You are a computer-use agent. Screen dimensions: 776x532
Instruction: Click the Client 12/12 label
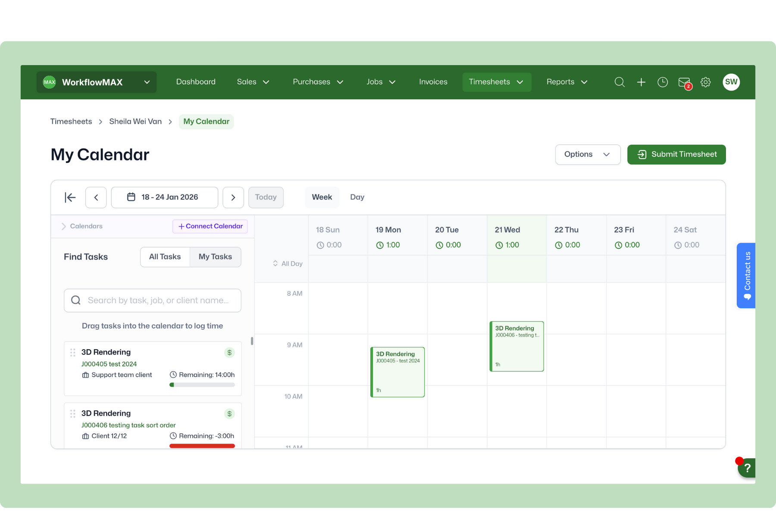(109, 436)
